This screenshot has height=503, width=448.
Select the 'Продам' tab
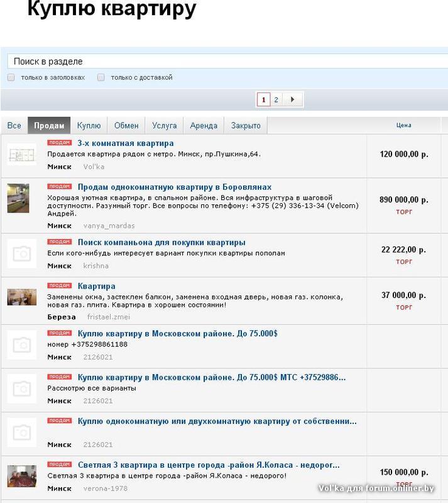click(x=49, y=125)
